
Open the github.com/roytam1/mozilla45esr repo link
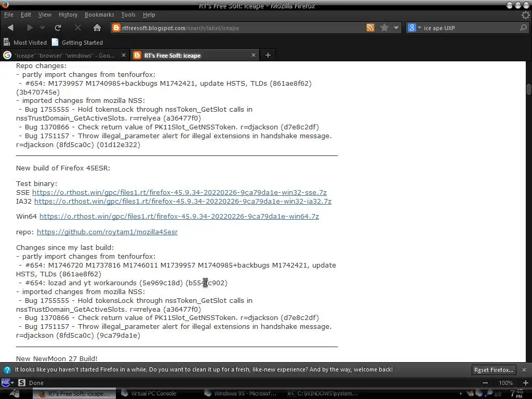(x=107, y=232)
